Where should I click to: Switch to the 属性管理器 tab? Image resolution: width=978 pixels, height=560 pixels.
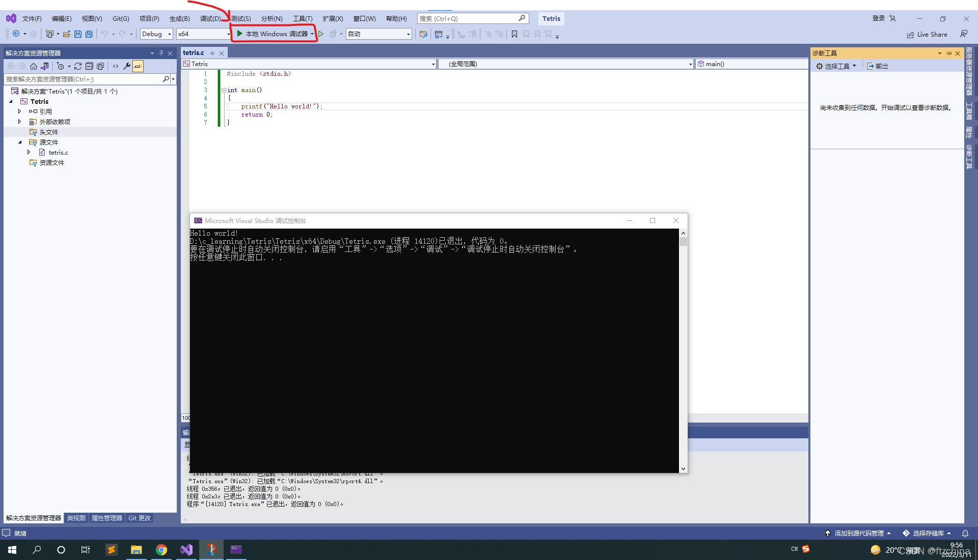click(106, 518)
